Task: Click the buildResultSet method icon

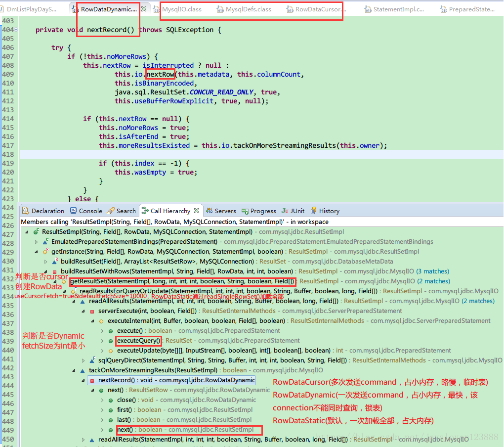Action: [x=55, y=261]
